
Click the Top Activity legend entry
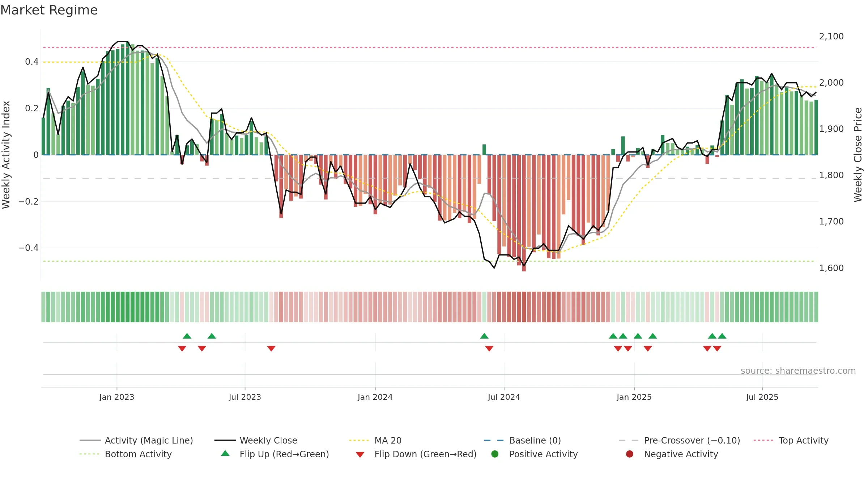(791, 440)
